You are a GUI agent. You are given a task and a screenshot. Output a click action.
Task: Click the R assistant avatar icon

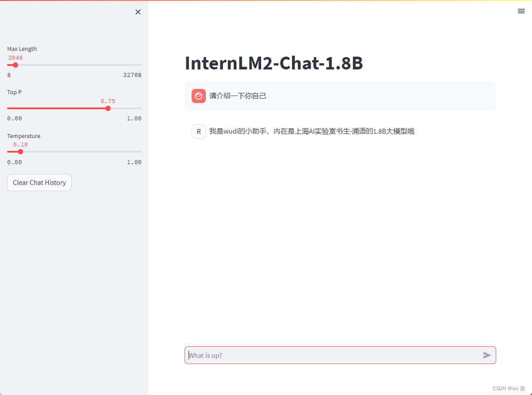(x=199, y=131)
